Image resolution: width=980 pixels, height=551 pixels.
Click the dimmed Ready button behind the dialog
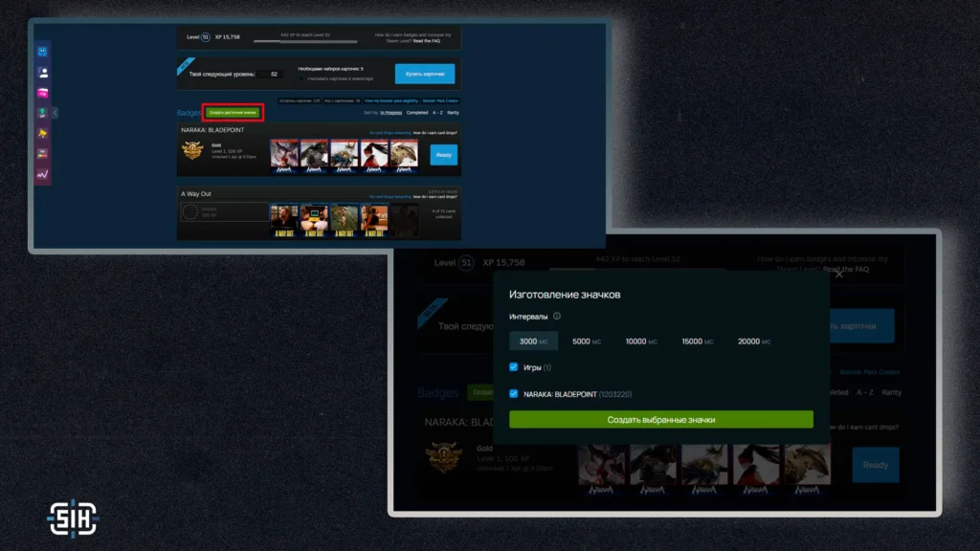click(x=876, y=465)
